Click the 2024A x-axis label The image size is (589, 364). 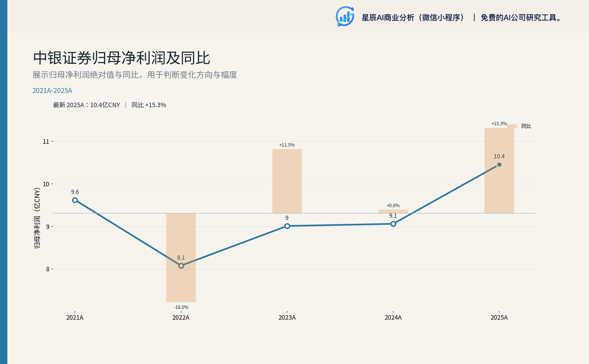pyautogui.click(x=393, y=318)
